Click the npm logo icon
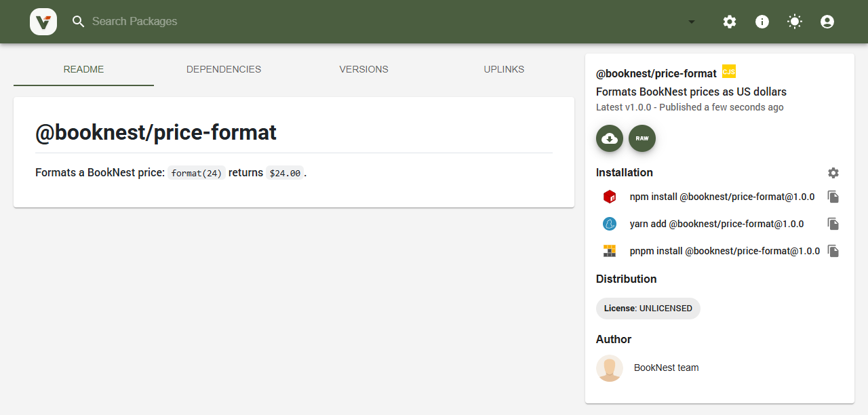This screenshot has height=415, width=868. tap(610, 197)
